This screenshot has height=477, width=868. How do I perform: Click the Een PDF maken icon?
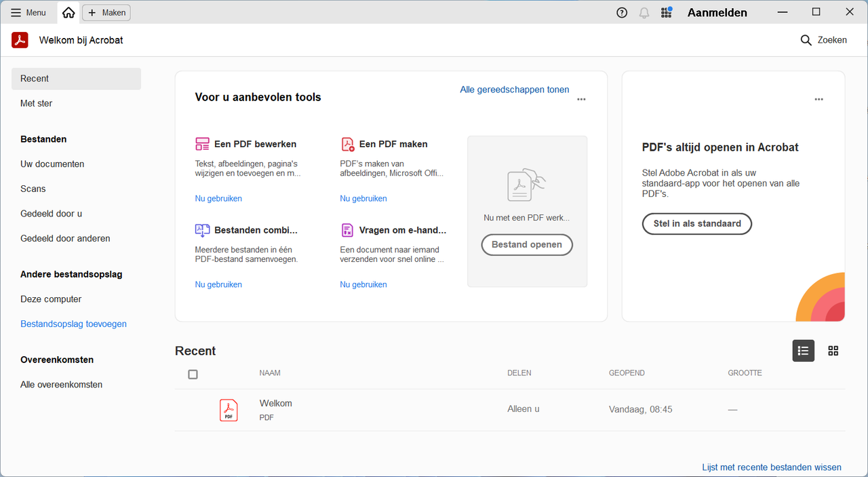click(x=347, y=144)
